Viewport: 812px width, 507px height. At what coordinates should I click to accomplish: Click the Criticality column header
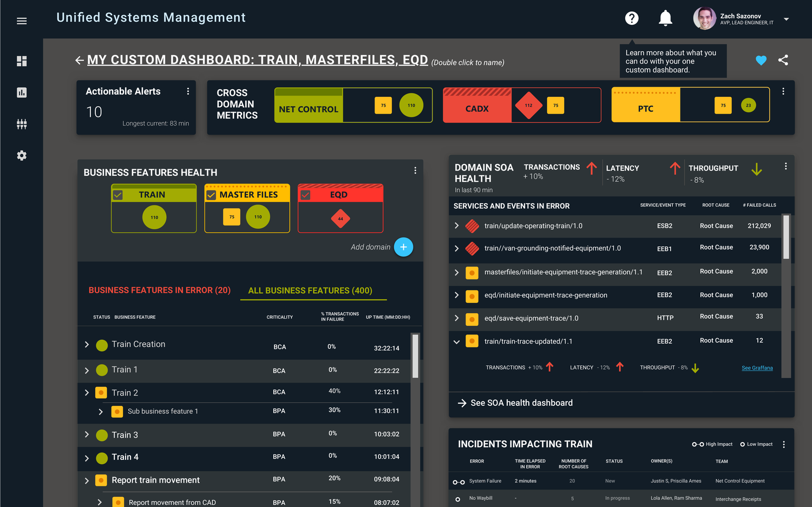[279, 317]
